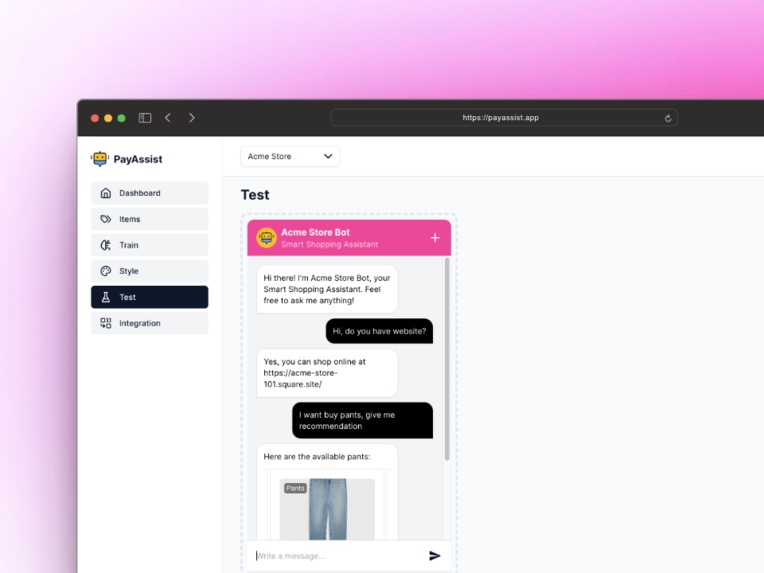
Task: Click the Smart Shopping Assistant subtitle
Action: click(329, 245)
